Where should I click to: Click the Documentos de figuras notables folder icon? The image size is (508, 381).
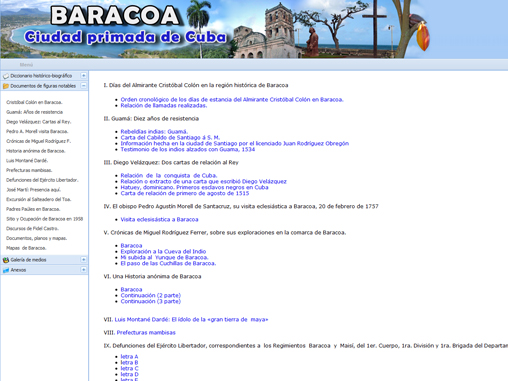pyautogui.click(x=6, y=86)
